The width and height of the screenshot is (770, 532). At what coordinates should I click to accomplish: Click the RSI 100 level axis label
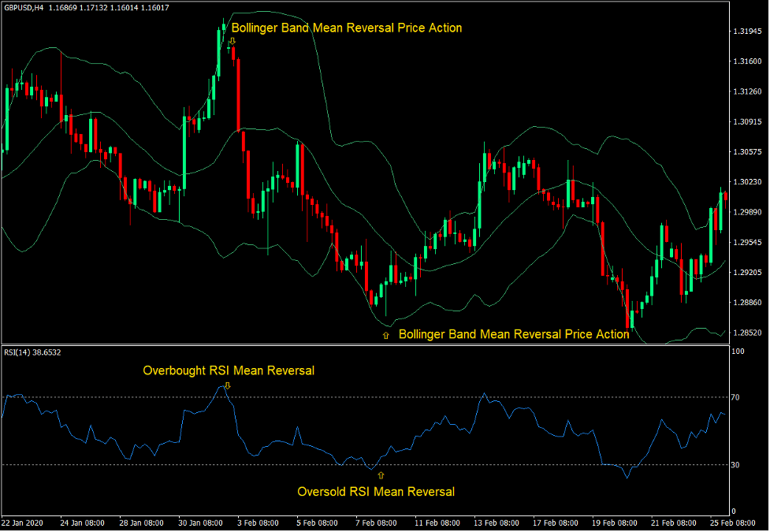pos(737,352)
